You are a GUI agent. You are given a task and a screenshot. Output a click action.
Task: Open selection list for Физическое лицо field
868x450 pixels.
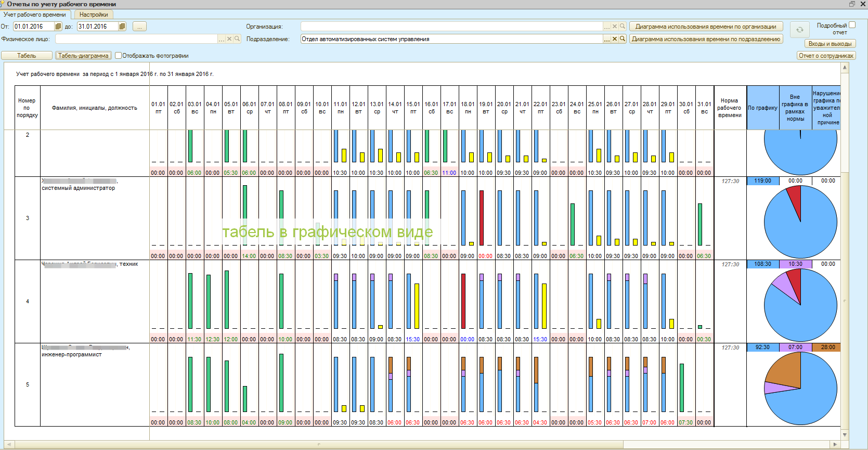pos(222,39)
